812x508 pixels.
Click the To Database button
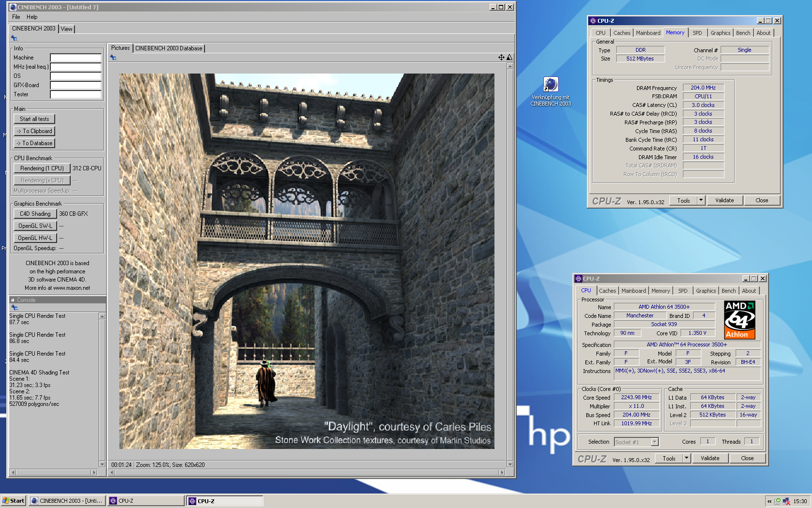(34, 143)
